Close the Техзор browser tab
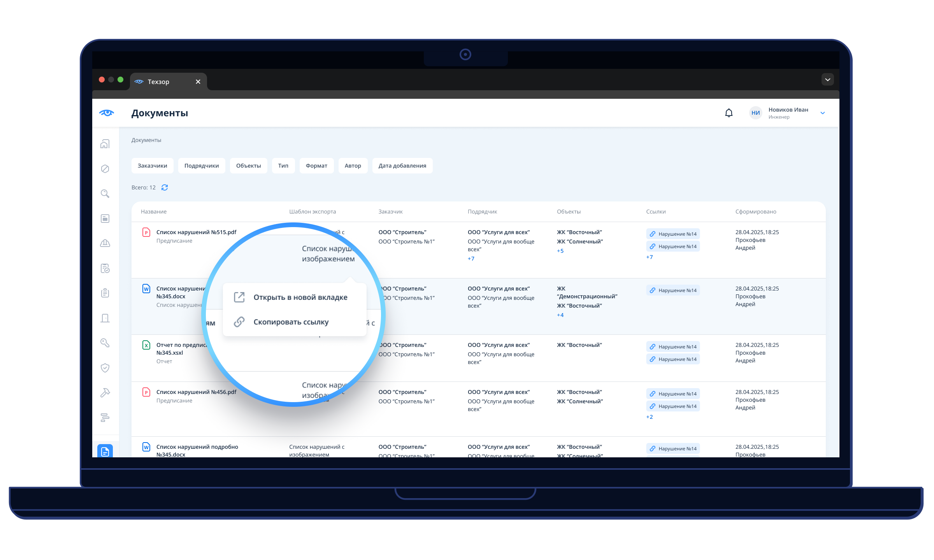Screen dimensions: 934x560 pyautogui.click(x=198, y=82)
